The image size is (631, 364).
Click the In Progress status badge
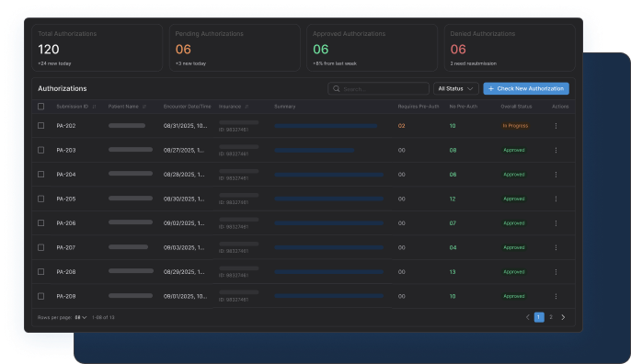coord(515,126)
